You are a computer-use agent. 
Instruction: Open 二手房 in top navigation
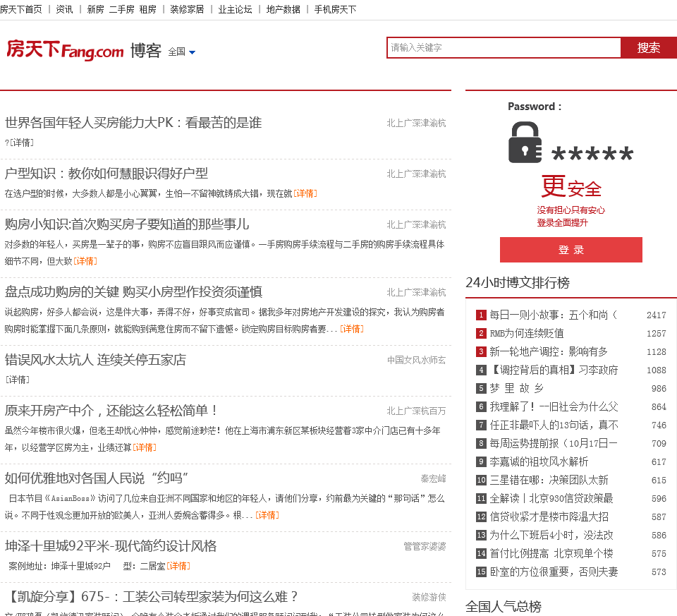(121, 9)
